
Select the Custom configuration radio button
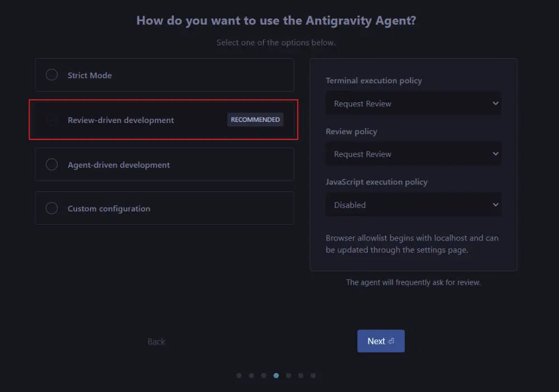[51, 208]
